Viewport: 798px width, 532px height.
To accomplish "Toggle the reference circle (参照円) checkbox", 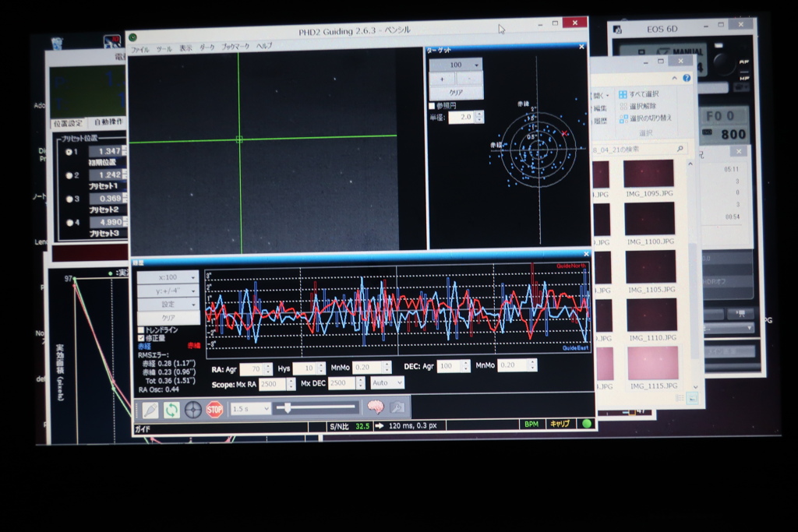I will (x=432, y=106).
